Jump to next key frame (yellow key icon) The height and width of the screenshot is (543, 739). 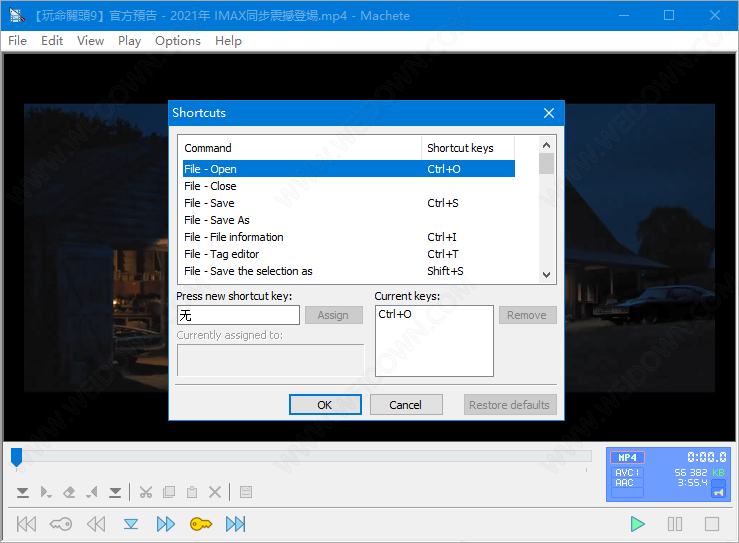coord(201,524)
